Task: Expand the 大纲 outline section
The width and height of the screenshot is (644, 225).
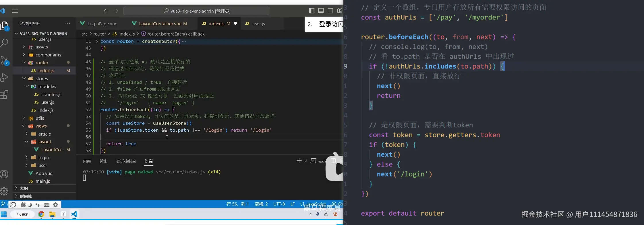Action: 44,188
